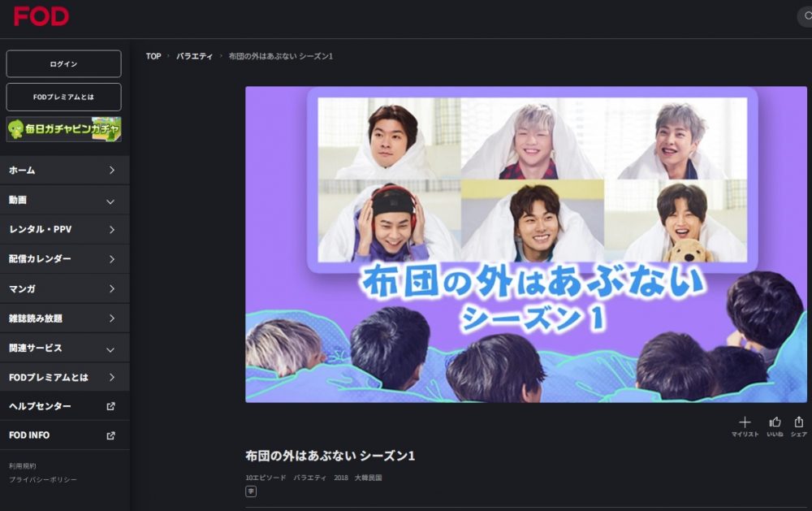Click the 毎日ガチャピンガチャ banner
Screen dimensions: 812x511
(63, 129)
